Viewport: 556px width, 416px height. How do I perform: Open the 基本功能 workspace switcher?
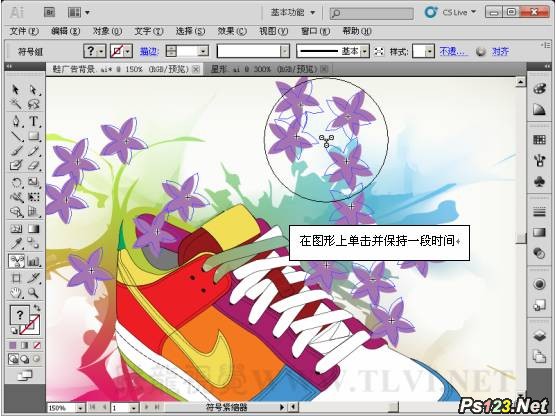(x=293, y=13)
